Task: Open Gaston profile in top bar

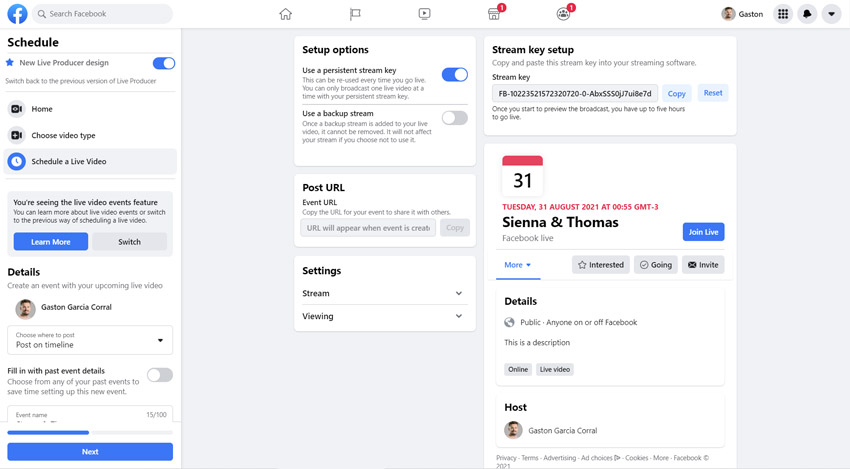Action: [742, 14]
